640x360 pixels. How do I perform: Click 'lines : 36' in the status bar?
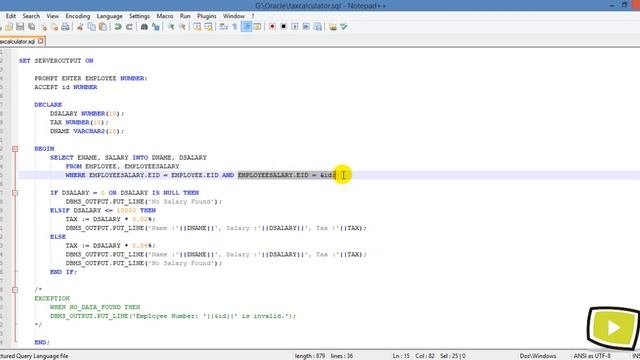point(342,356)
